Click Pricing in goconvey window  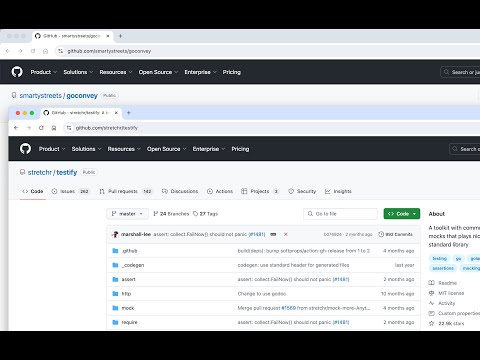tap(232, 72)
